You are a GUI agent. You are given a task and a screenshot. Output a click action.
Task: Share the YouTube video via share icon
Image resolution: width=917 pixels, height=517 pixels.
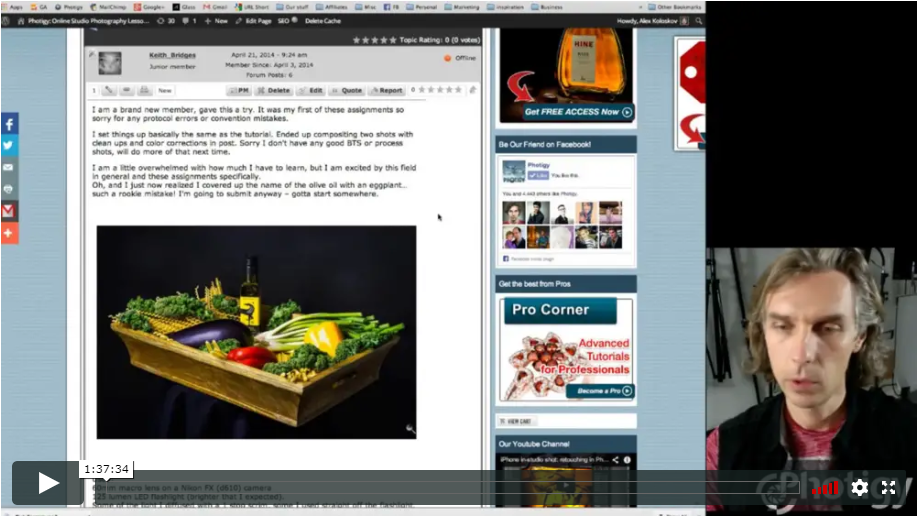click(x=615, y=460)
